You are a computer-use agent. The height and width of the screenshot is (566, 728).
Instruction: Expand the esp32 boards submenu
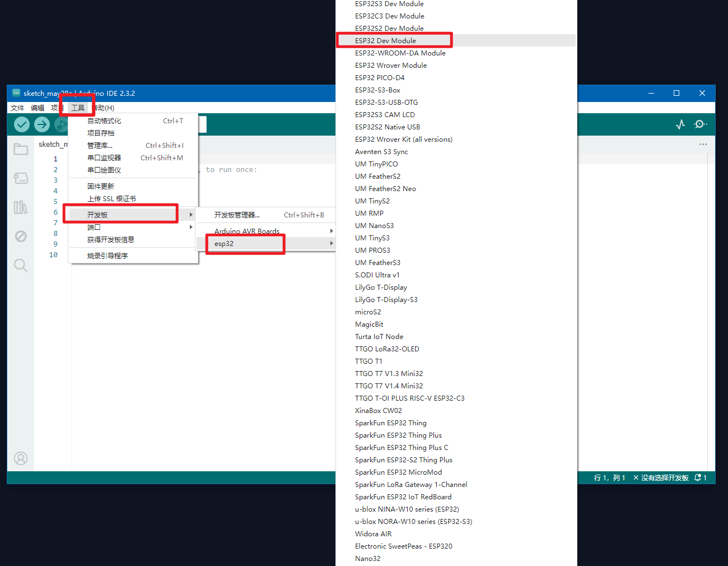[267, 243]
